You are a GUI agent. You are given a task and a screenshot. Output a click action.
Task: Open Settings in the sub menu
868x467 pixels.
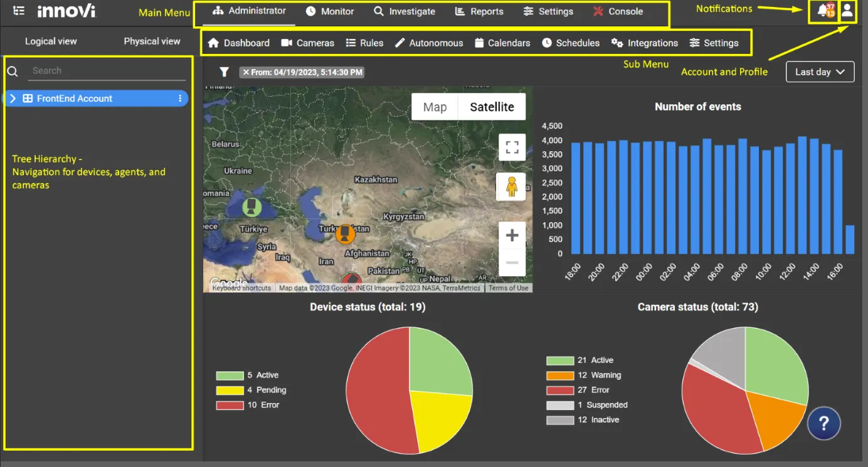(714, 43)
